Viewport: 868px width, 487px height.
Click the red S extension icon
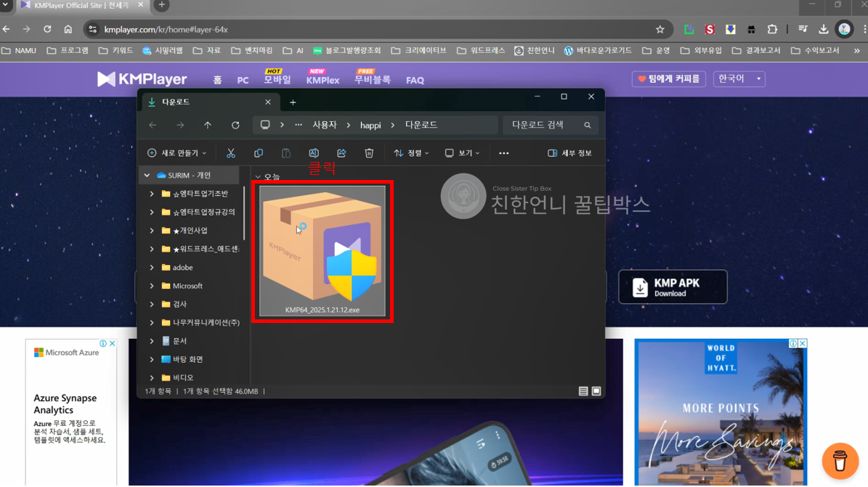(710, 29)
